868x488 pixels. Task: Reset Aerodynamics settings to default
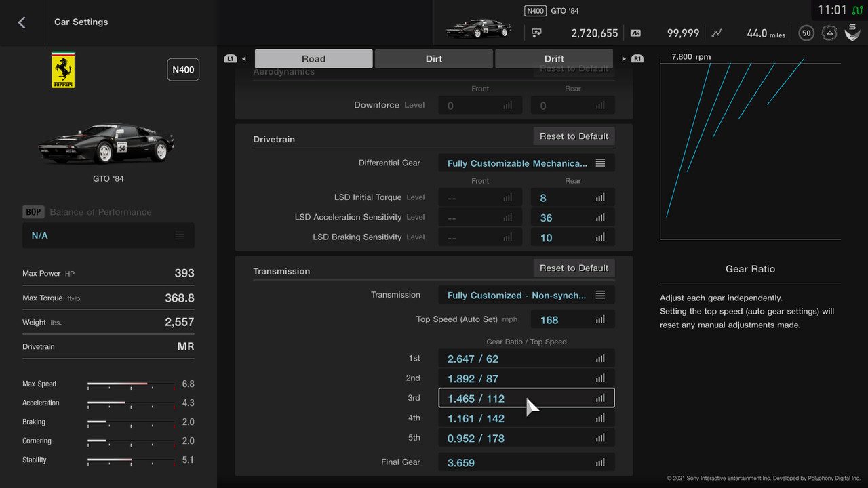[x=574, y=69]
